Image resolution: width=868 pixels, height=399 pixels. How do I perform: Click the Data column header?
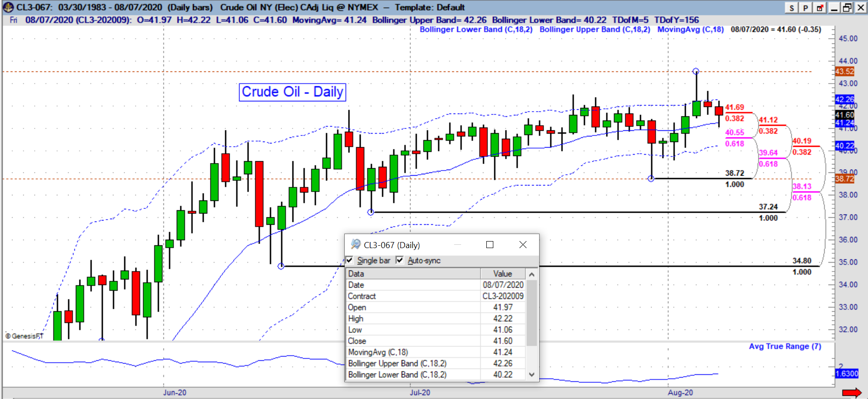413,274
